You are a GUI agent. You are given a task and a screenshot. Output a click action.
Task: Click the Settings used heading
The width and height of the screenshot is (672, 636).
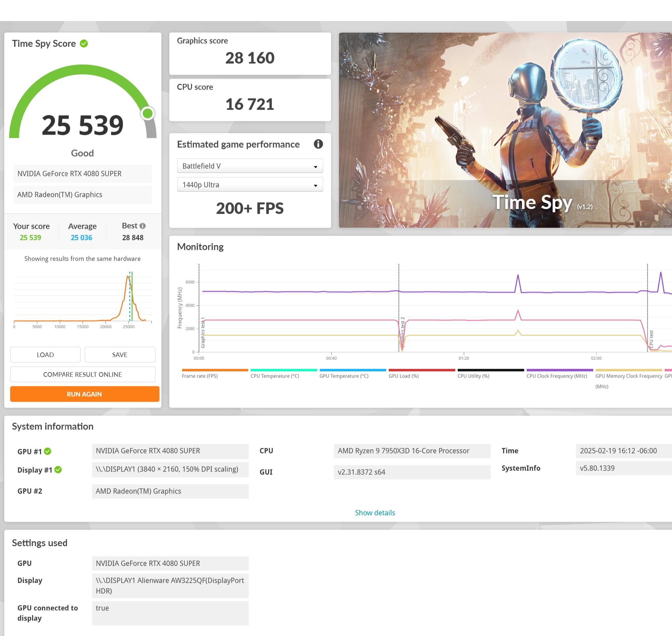[x=40, y=543]
